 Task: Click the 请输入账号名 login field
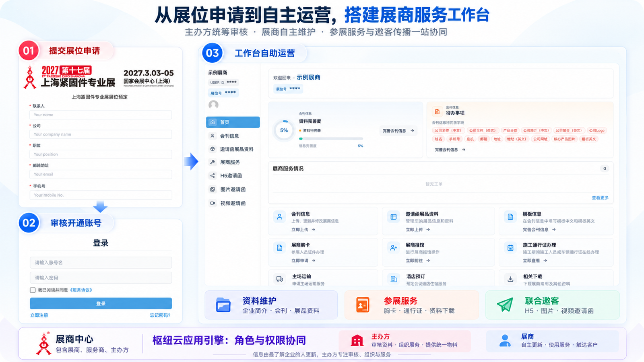coord(101,263)
